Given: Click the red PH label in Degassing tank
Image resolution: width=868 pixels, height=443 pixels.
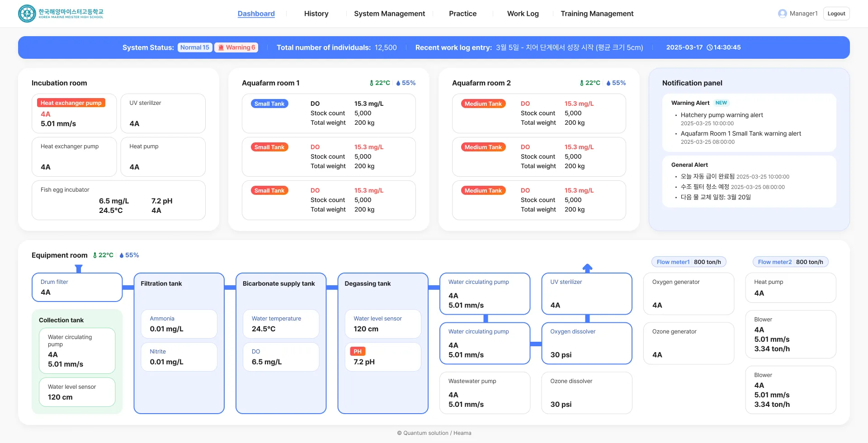Looking at the screenshot, I should [x=358, y=351].
